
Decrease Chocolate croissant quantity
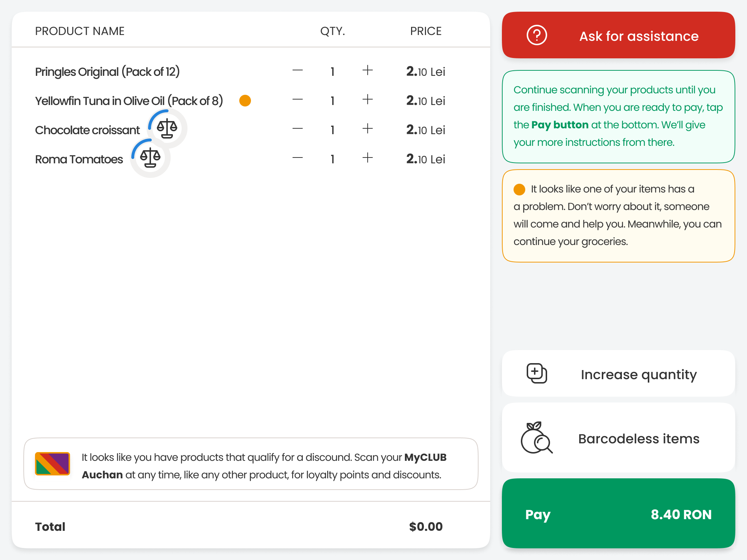(298, 129)
